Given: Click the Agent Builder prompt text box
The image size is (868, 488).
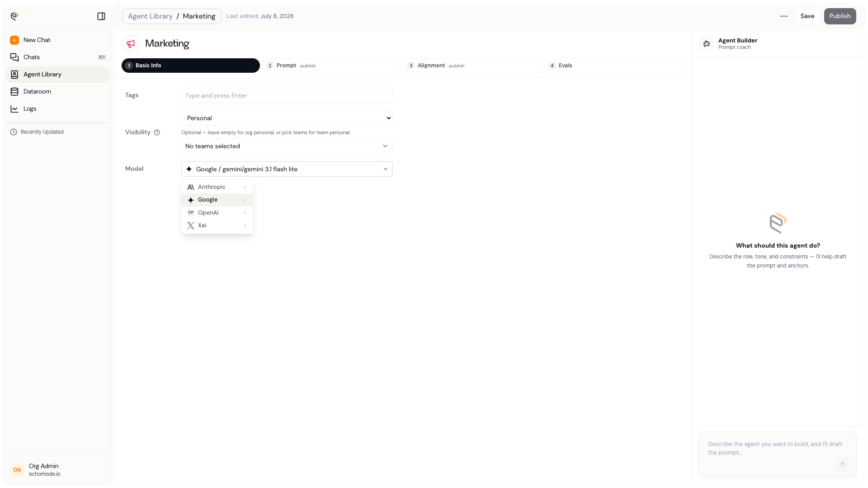Looking at the screenshot, I should pyautogui.click(x=778, y=454).
